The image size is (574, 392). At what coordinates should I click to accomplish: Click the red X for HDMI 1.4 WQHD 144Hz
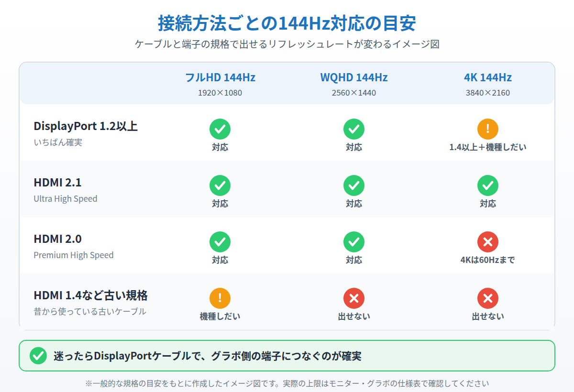coord(354,298)
